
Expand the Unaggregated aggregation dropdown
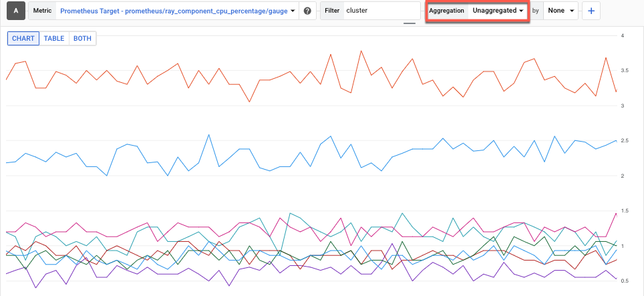(x=497, y=11)
